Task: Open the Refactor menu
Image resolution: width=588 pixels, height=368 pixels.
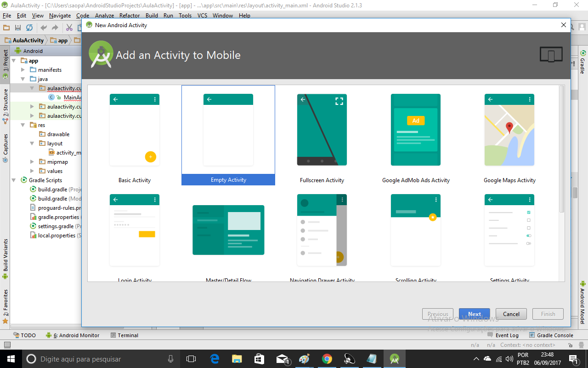Action: coord(130,15)
